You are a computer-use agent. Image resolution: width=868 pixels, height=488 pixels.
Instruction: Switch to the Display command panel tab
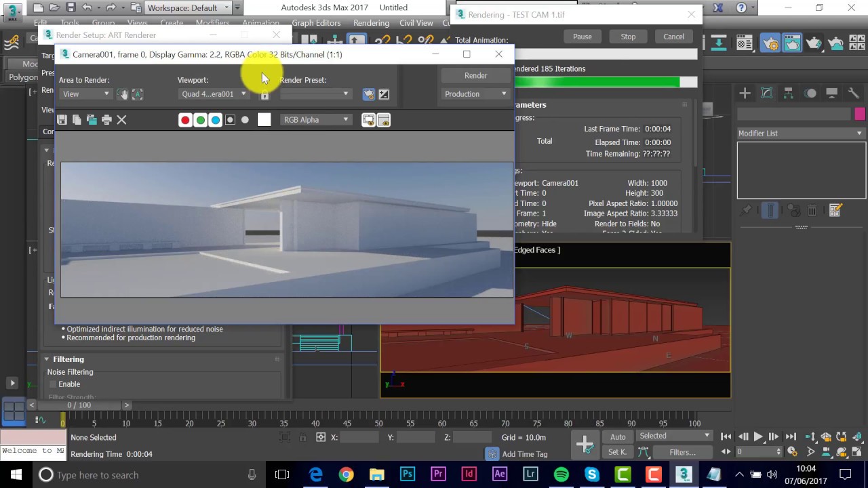832,93
